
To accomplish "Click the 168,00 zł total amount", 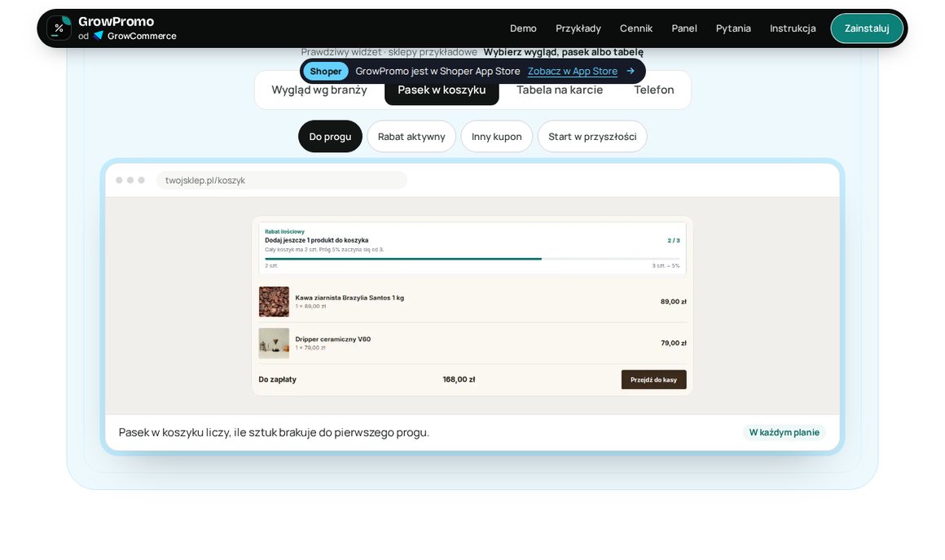I will coord(459,379).
